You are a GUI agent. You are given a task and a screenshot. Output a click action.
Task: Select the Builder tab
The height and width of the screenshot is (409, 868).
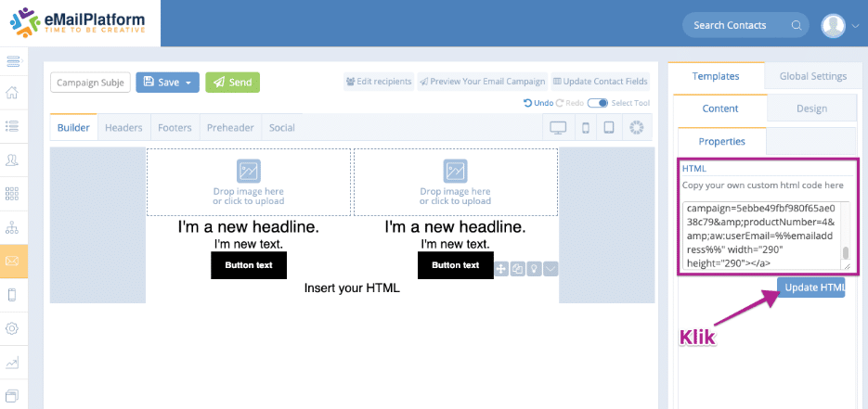73,128
